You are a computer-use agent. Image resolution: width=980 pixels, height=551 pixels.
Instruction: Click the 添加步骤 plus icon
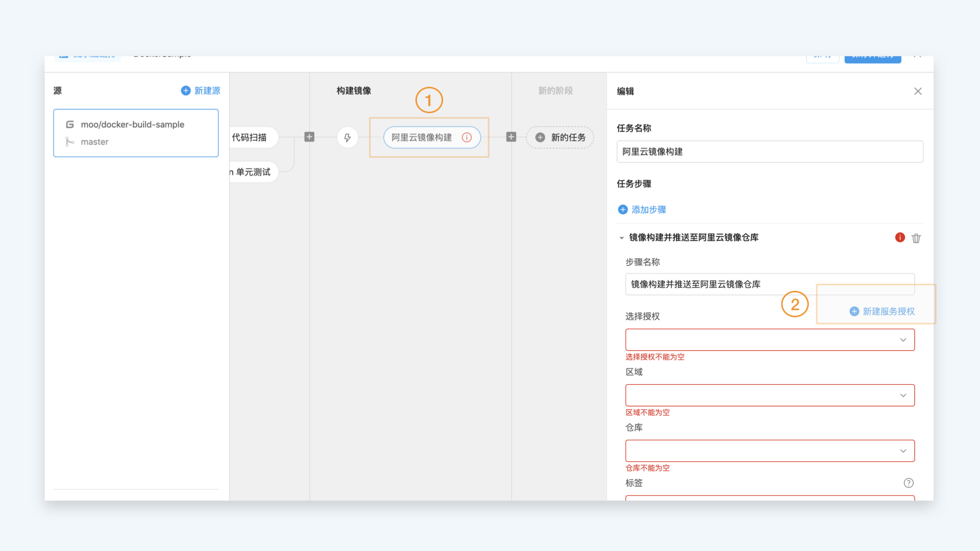coord(623,210)
